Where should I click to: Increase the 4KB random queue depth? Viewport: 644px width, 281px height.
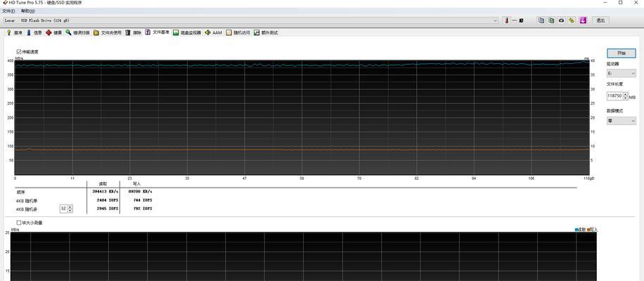70,207
